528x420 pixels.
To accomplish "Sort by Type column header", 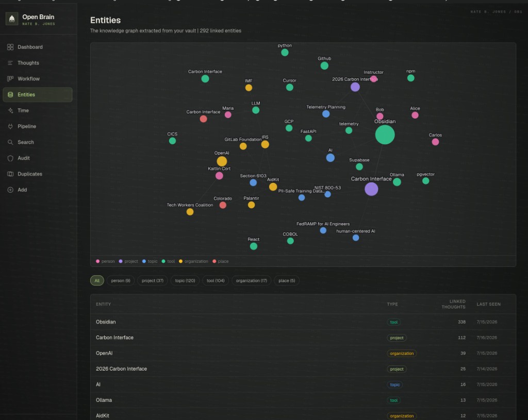I will [x=392, y=304].
